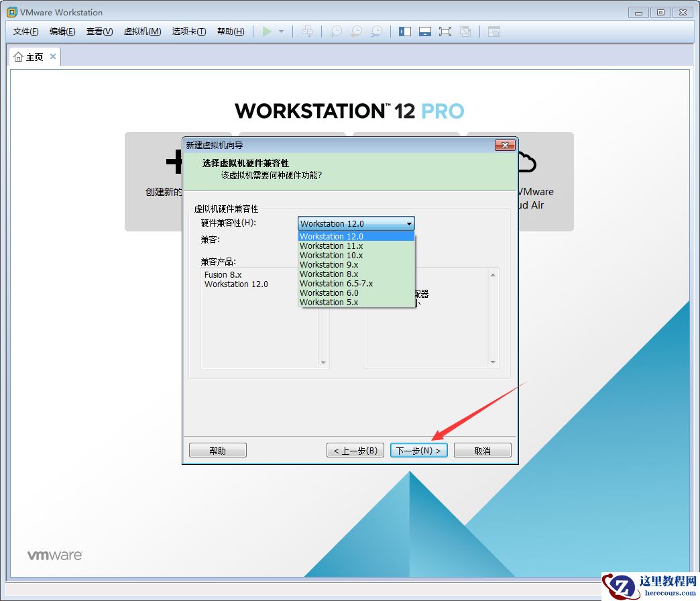The width and height of the screenshot is (700, 601).
Task: Click the Revert Snapshot icon
Action: pos(355,31)
